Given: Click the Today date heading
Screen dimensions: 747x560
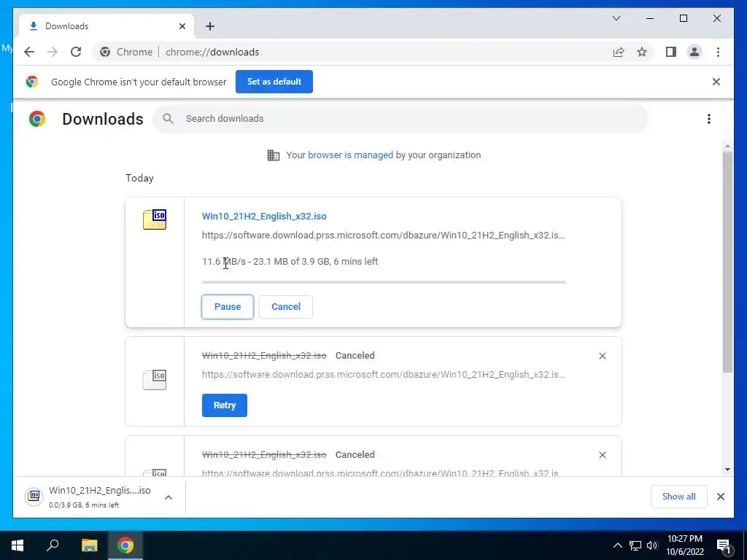Looking at the screenshot, I should pos(139,178).
